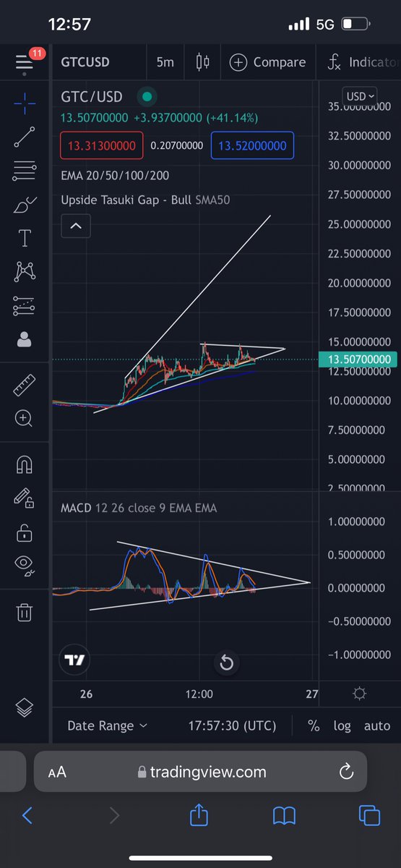Viewport: 401px width, 868px height.
Task: Open the forecast and position tools
Action: [25, 306]
